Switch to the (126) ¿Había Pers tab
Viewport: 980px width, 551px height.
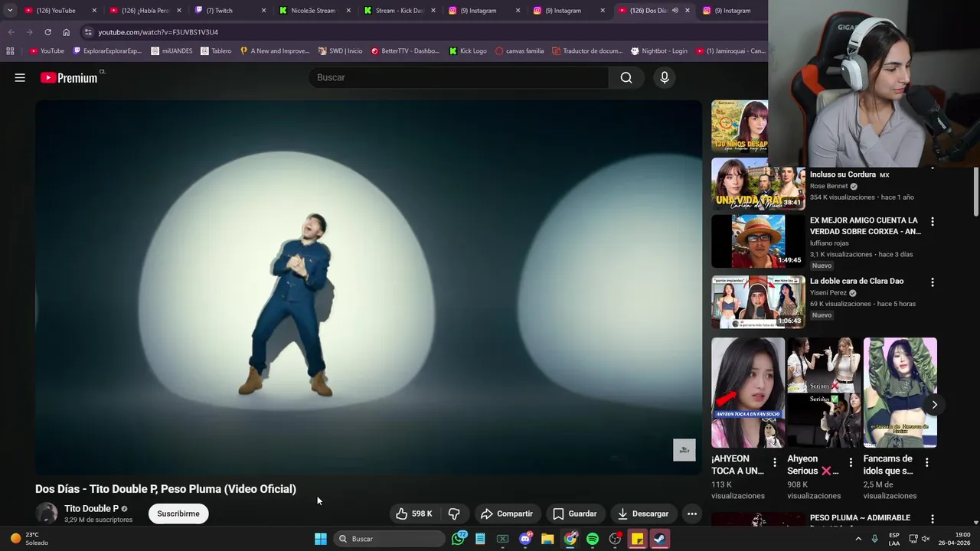pos(145,11)
